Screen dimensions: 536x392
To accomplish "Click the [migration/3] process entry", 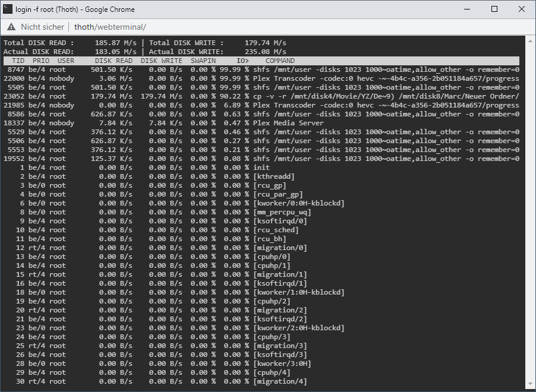I will point(280,346).
